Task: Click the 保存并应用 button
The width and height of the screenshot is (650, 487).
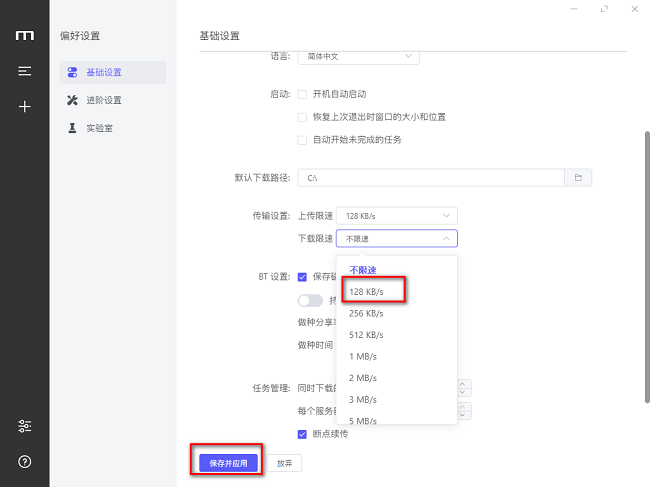Action: (x=228, y=463)
